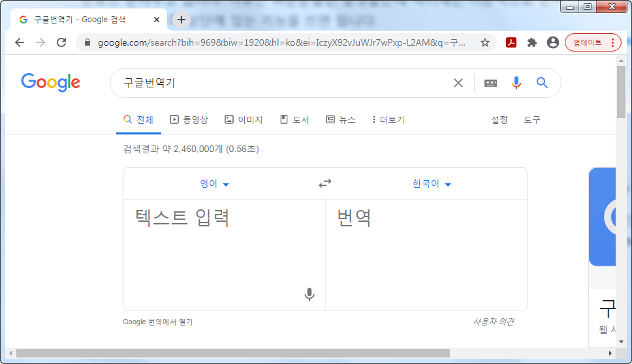
Task: Click the scroll up arrow
Action: 621,61
